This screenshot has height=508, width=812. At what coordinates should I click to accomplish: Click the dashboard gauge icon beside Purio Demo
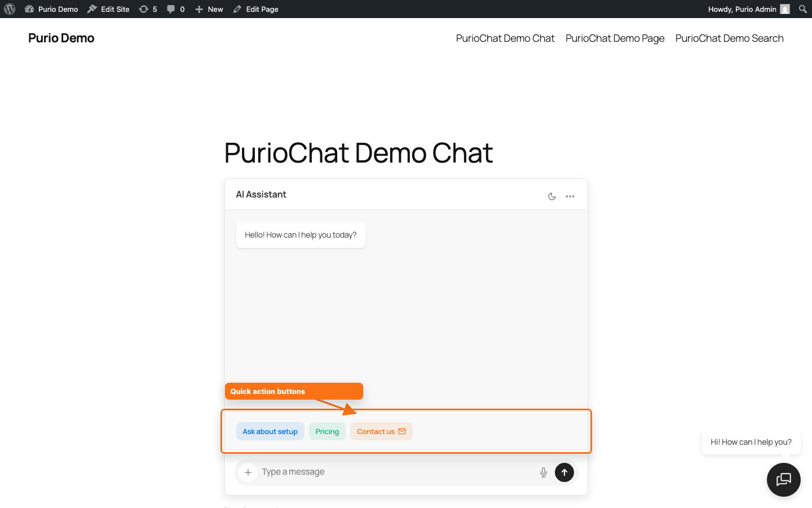29,9
